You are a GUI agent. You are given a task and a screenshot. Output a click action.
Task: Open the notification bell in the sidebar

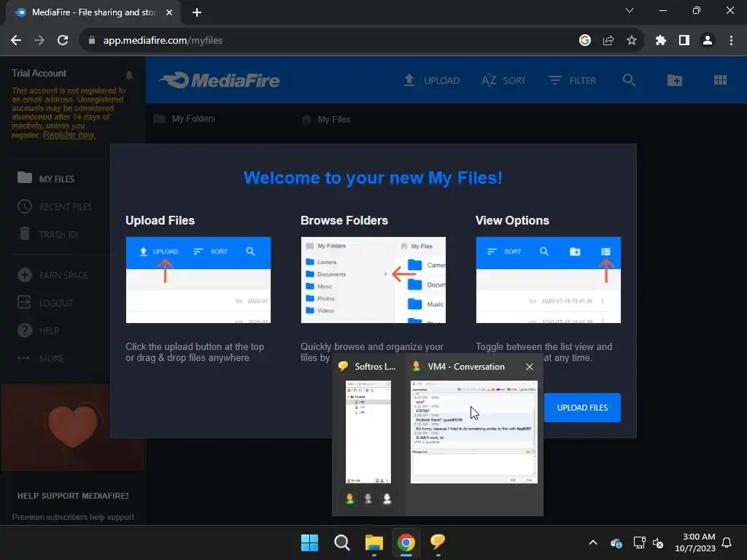[x=129, y=75]
